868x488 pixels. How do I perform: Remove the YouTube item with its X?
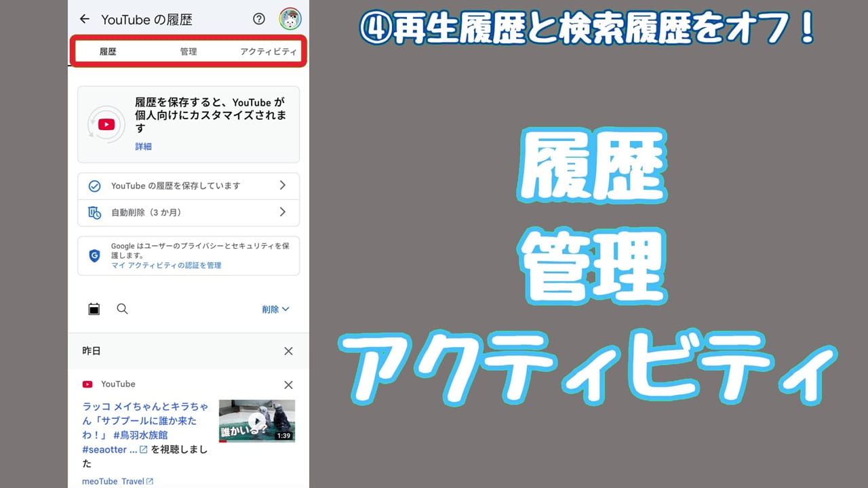(288, 385)
